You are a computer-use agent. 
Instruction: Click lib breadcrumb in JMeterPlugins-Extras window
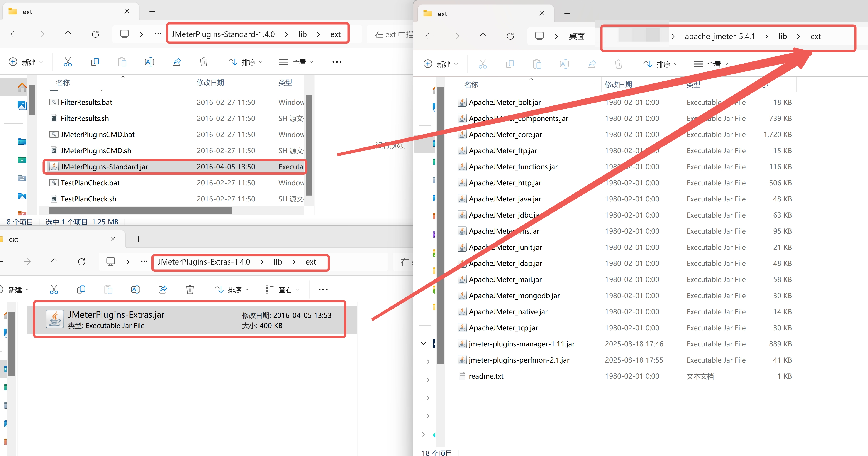click(x=278, y=262)
